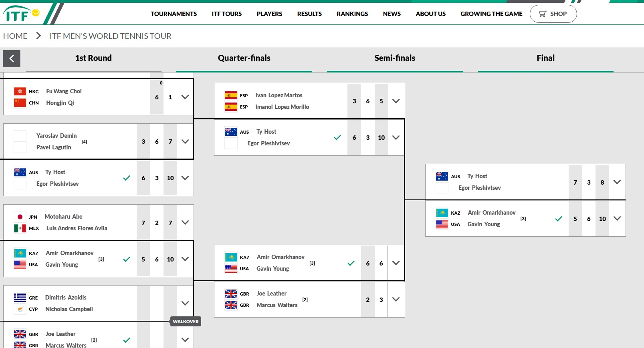The width and height of the screenshot is (644, 348).
Task: Click the breadcrumb arrow after Home
Action: tap(38, 36)
